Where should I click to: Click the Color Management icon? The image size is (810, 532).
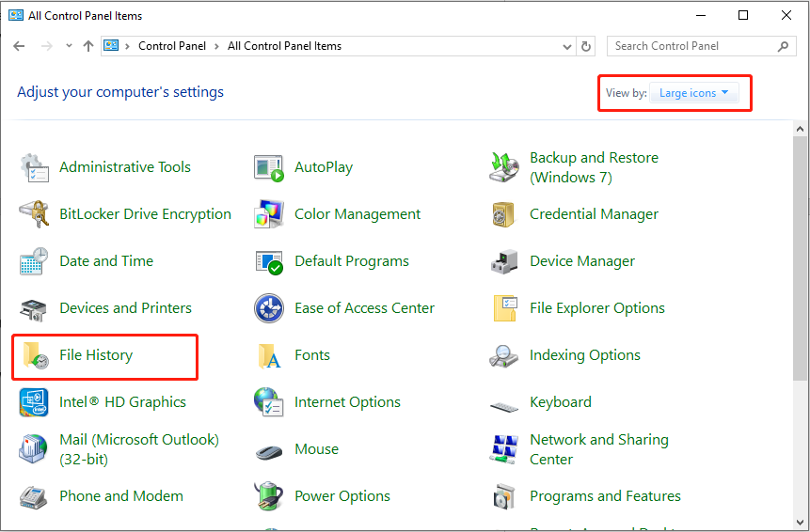[x=269, y=214]
